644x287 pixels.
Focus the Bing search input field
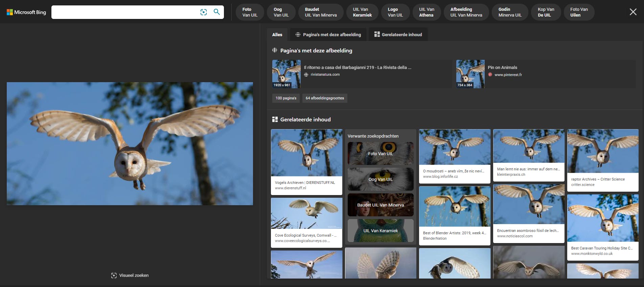[x=125, y=12]
